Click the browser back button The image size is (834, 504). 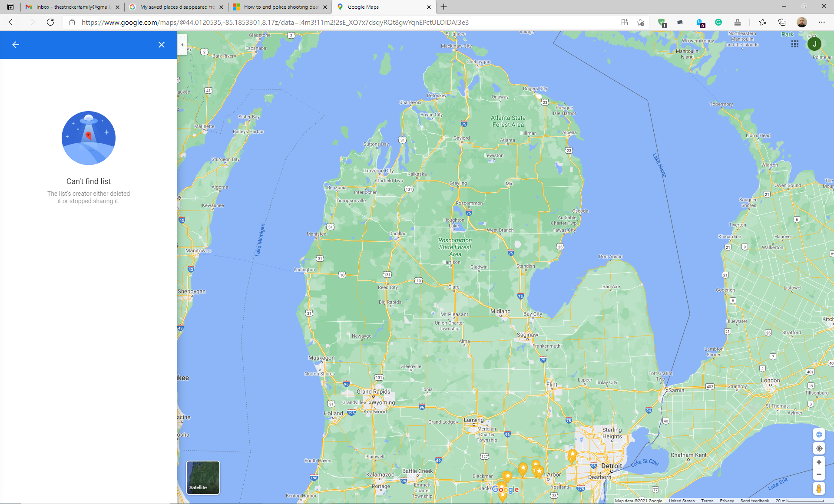coord(12,22)
